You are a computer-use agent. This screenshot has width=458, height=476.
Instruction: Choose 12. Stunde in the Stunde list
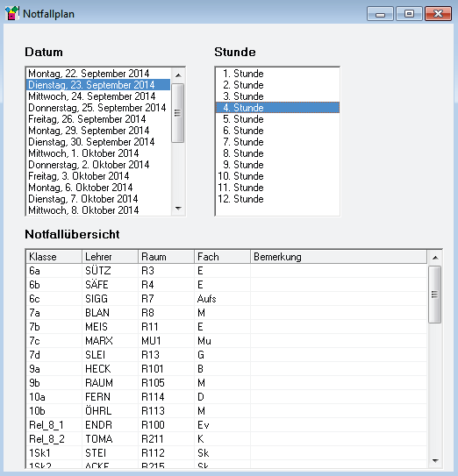click(277, 199)
